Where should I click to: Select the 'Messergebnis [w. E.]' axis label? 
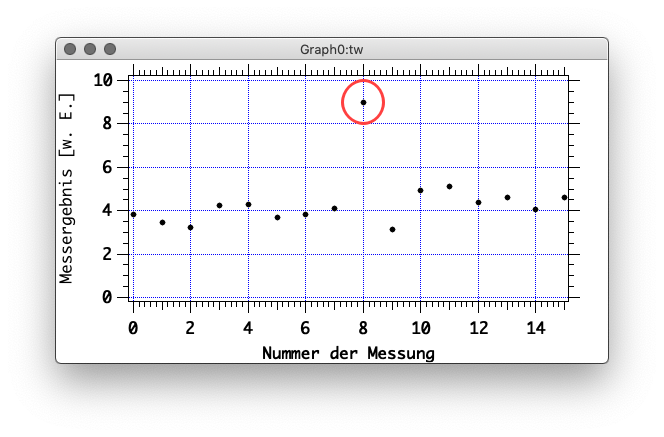(66, 188)
